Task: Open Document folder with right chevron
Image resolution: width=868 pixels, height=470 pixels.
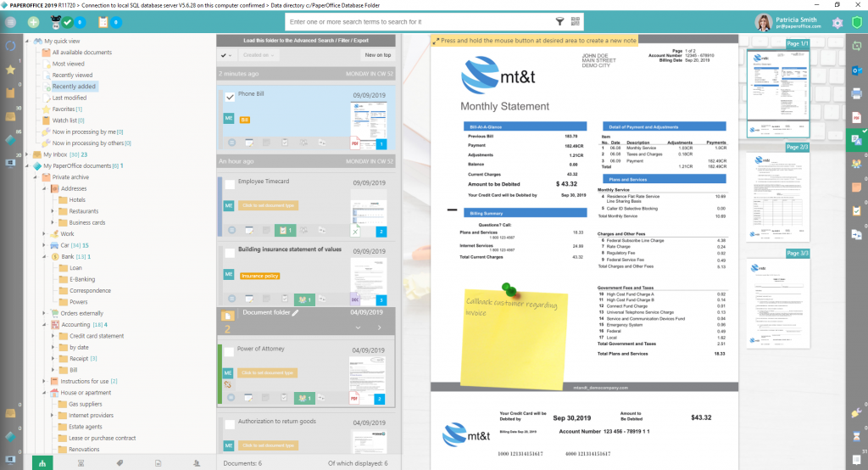Action: (379, 327)
